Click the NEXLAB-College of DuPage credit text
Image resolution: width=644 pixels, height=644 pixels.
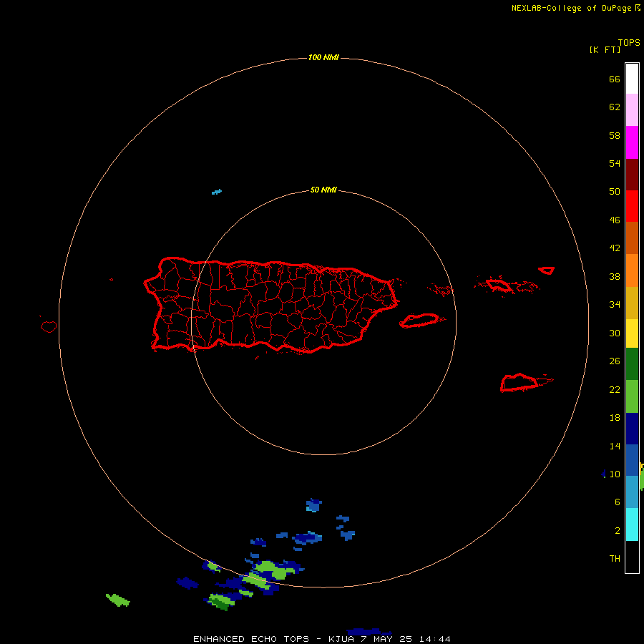click(x=572, y=8)
